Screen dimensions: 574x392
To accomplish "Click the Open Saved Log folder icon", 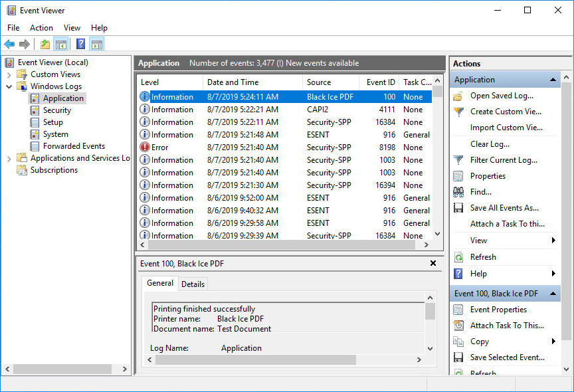I will click(458, 96).
